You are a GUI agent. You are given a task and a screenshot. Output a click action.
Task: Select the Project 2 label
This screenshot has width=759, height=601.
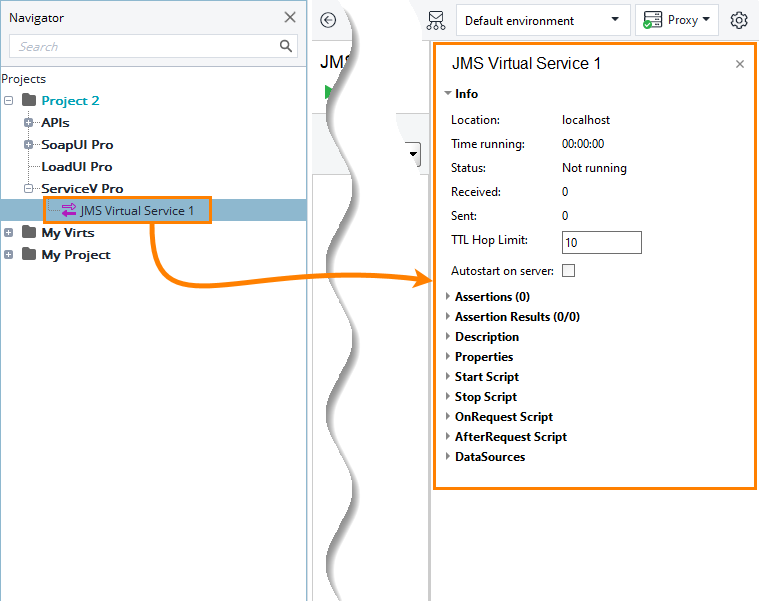(70, 101)
